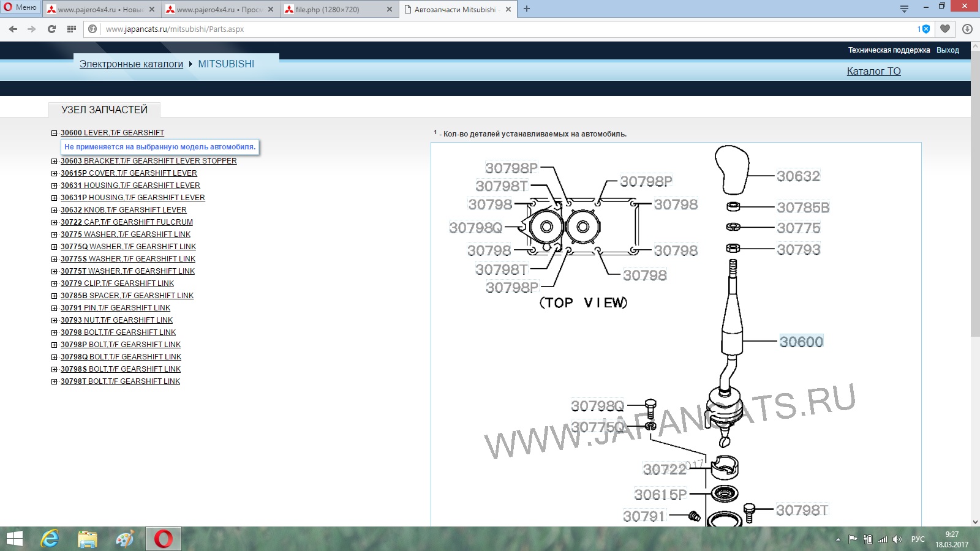The width and height of the screenshot is (980, 551).
Task: Open the Каталог ТО link
Action: click(873, 71)
